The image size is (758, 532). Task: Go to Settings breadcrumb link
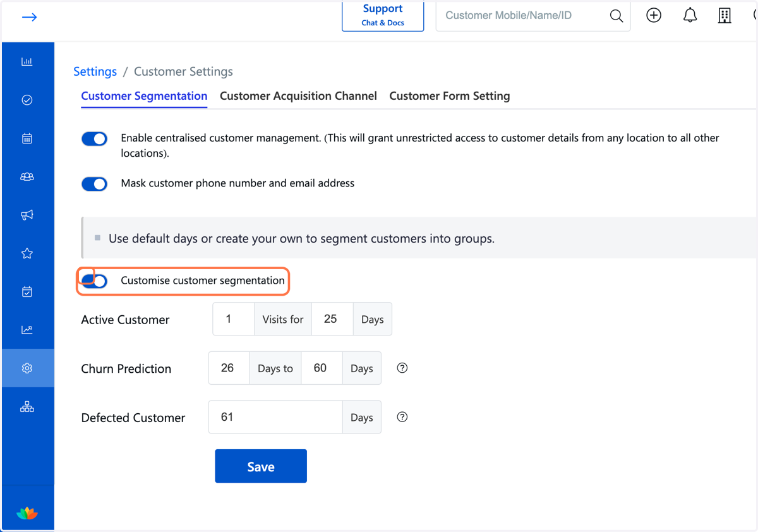(95, 71)
